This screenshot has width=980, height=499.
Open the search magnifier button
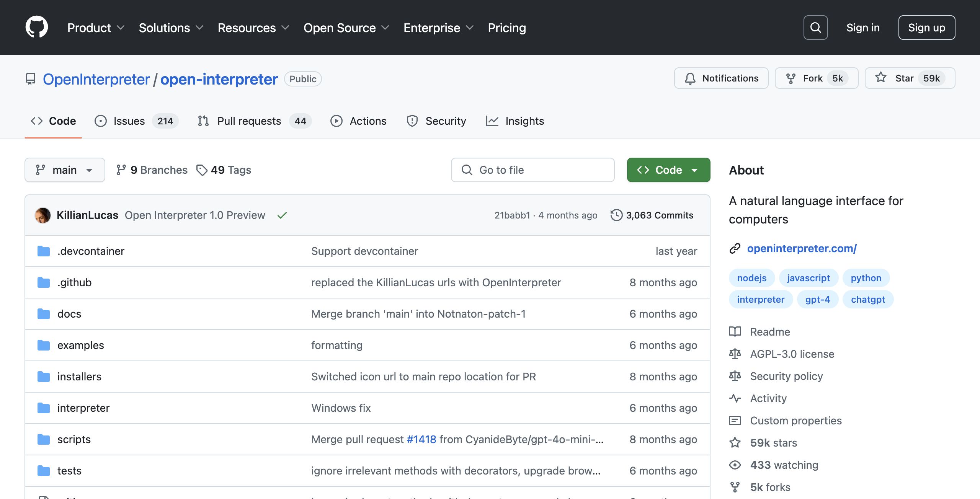[815, 28]
